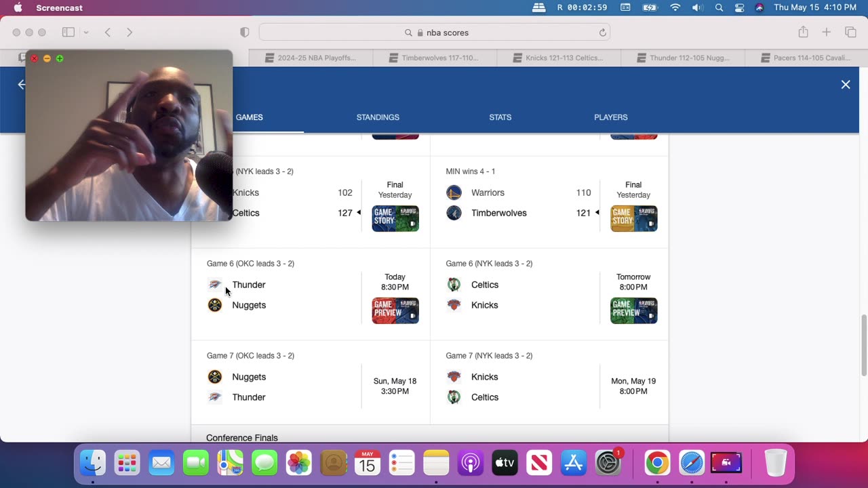Switch to the STATS tab
This screenshot has height=488, width=868.
500,117
